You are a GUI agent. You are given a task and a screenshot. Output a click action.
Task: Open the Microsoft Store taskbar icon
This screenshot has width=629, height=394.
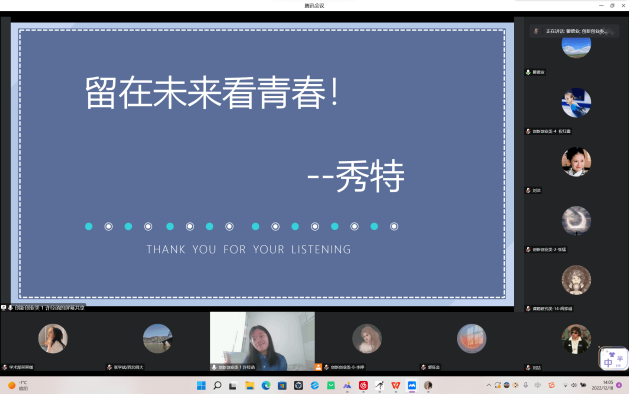point(282,386)
